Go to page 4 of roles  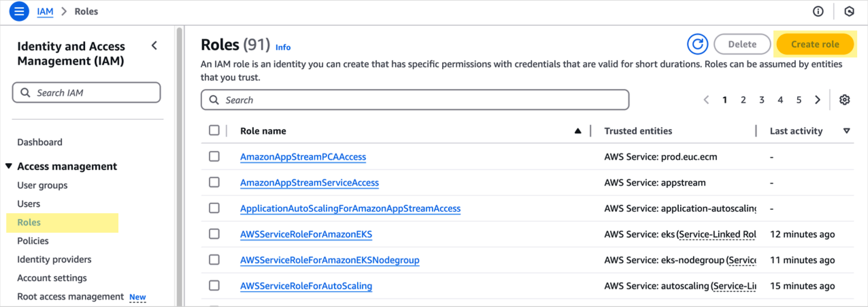click(781, 100)
